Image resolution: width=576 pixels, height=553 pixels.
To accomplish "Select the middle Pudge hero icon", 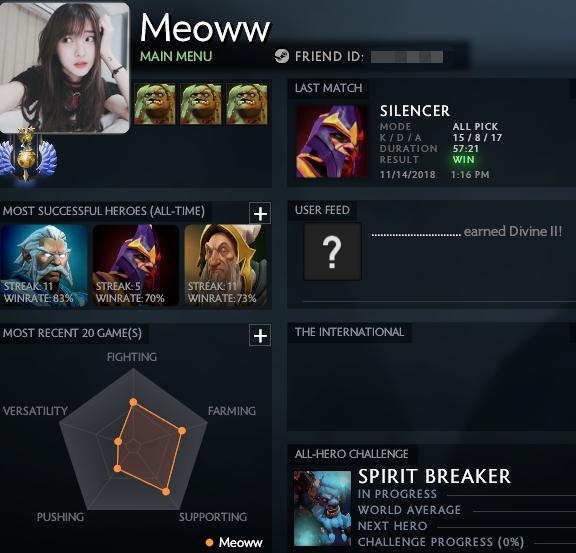I will [x=201, y=104].
